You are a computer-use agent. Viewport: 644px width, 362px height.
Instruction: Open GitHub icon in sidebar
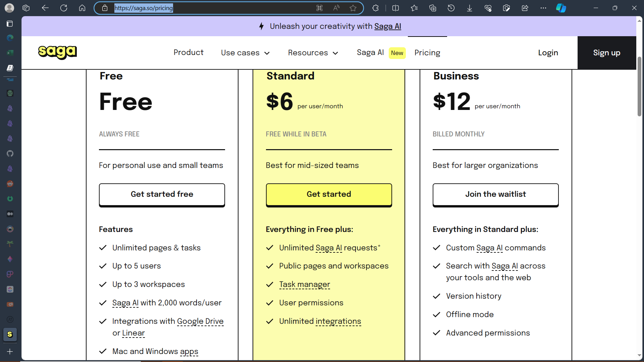point(10,154)
